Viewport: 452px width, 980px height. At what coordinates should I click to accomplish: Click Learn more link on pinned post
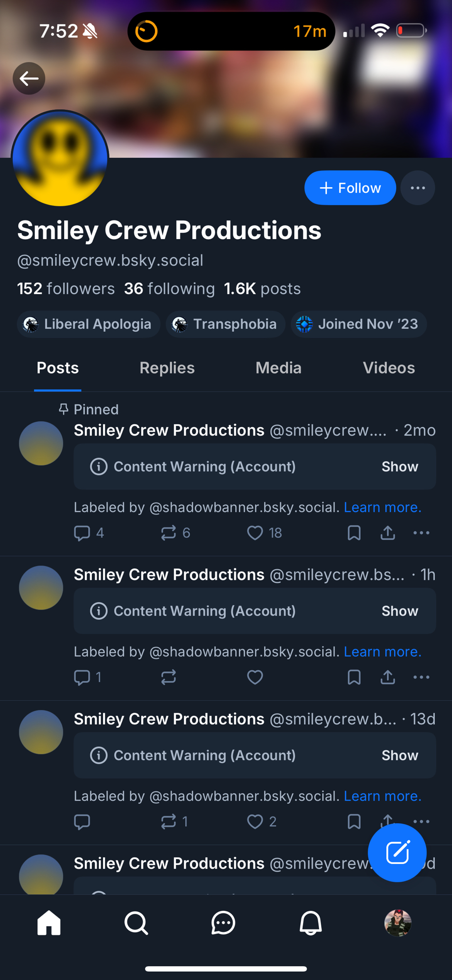click(x=382, y=507)
